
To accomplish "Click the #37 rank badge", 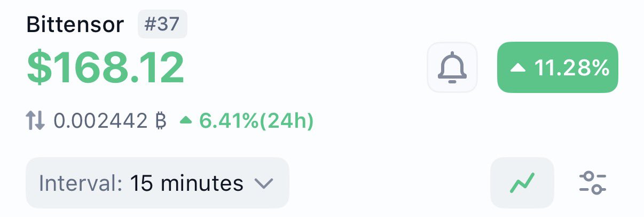I will point(162,25).
